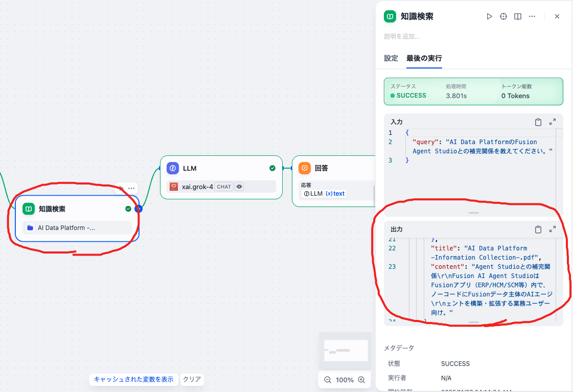Click the クリア button
This screenshot has width=573, height=392.
(x=192, y=379)
